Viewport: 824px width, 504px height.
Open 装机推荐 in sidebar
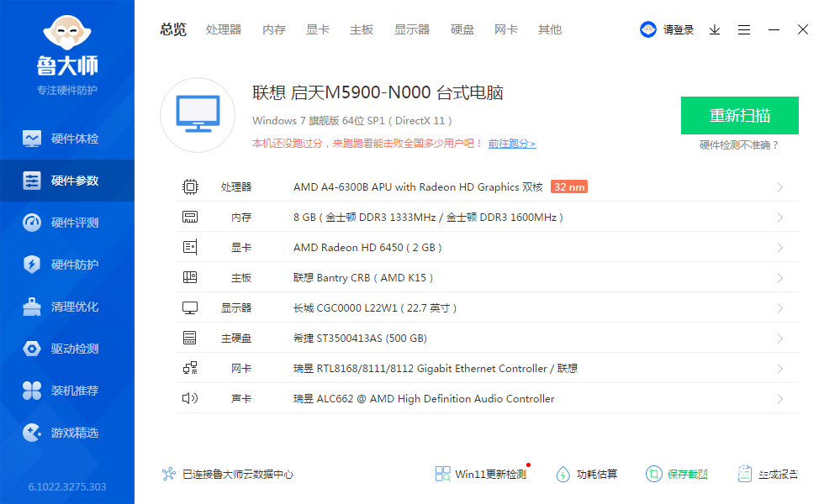tap(67, 391)
